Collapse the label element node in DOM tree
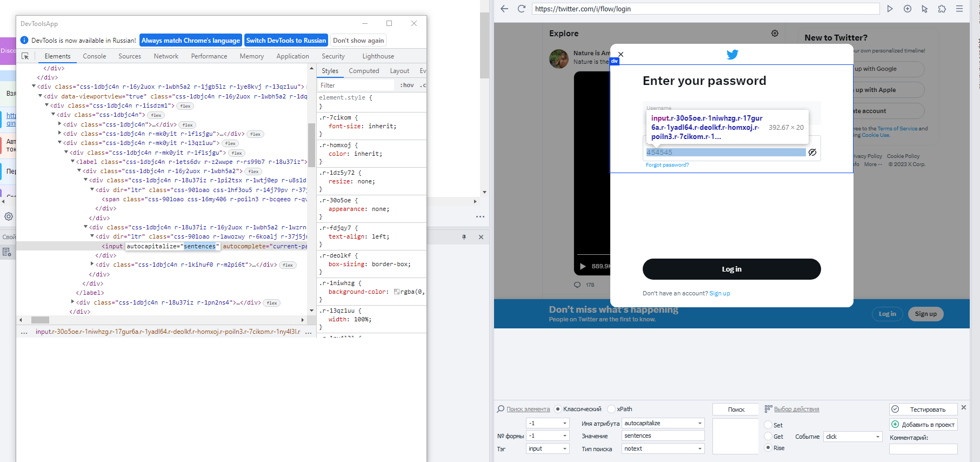Screen dimensions: 980x462 click(72, 162)
